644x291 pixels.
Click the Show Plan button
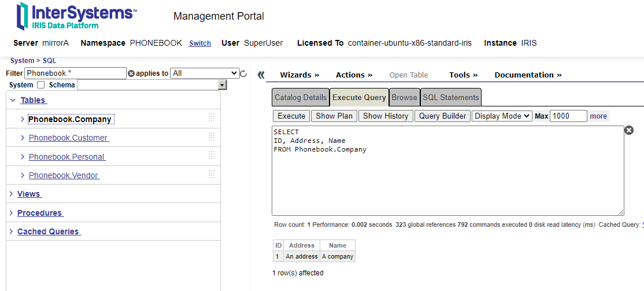pyautogui.click(x=334, y=116)
